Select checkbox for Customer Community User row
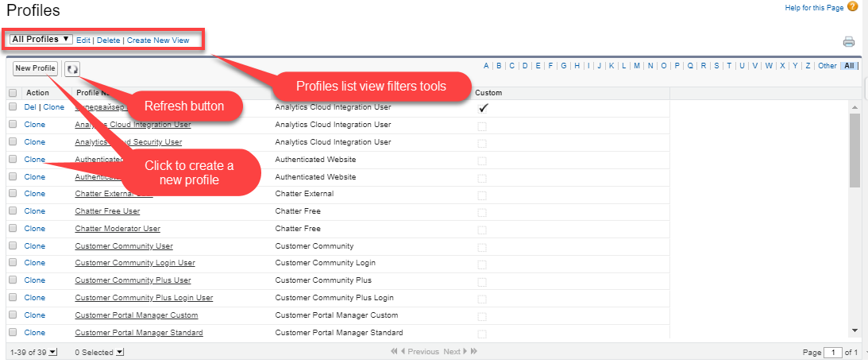868x363 pixels. [13, 246]
